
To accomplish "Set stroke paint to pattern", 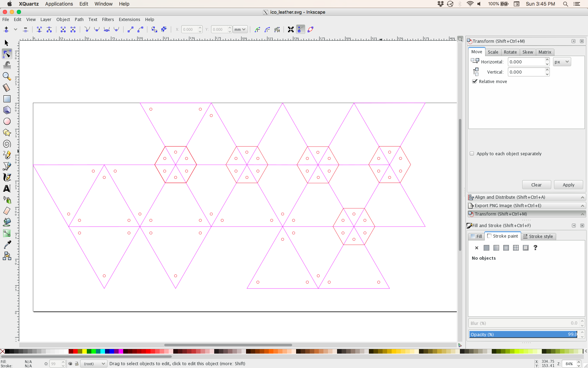I will (516, 248).
